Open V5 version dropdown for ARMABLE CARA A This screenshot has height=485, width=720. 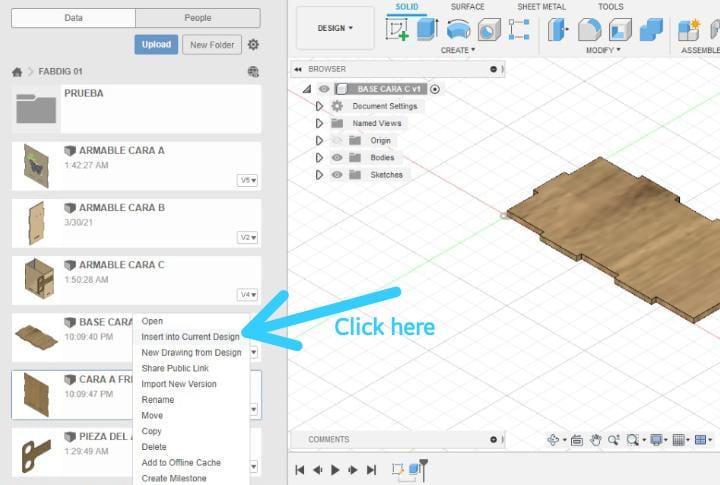click(x=248, y=180)
